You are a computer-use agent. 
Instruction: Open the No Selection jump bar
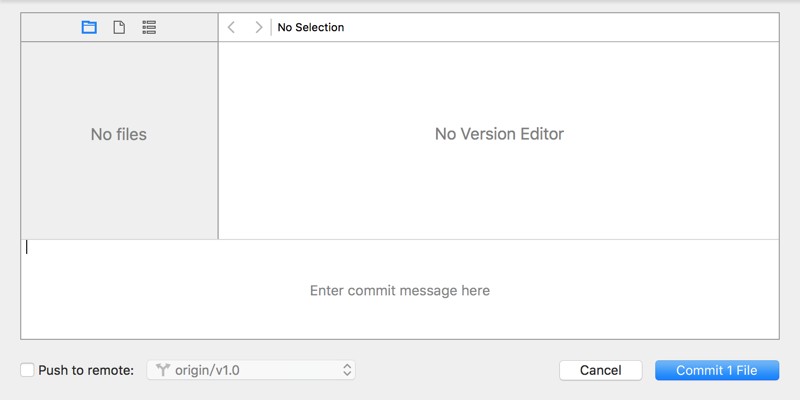311,28
